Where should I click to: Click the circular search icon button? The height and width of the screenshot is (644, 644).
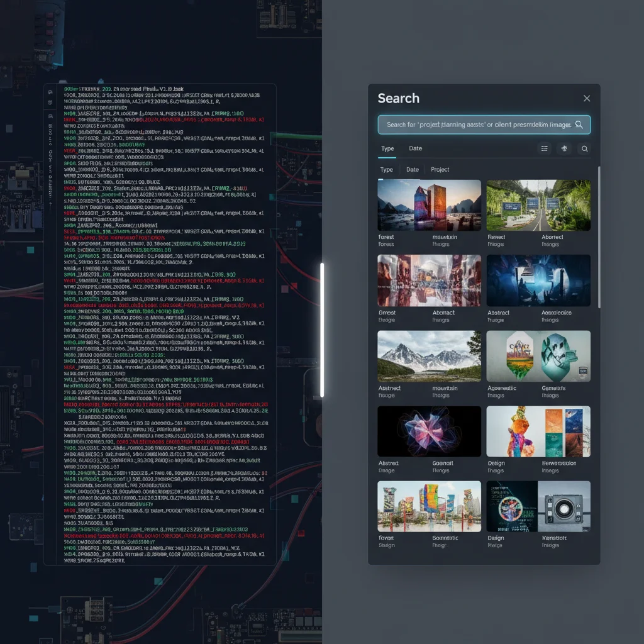coord(584,148)
